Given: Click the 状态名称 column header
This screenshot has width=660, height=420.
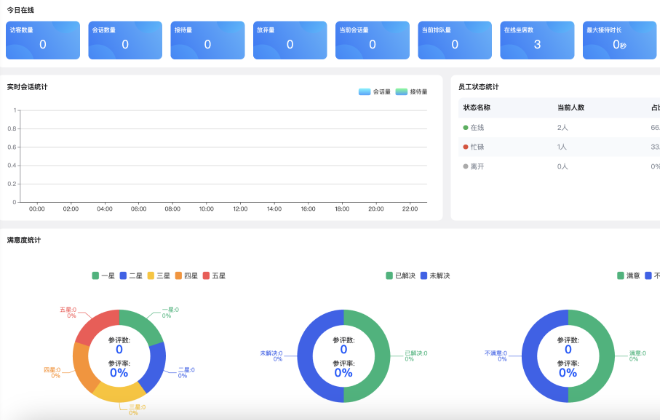Looking at the screenshot, I should [x=477, y=107].
